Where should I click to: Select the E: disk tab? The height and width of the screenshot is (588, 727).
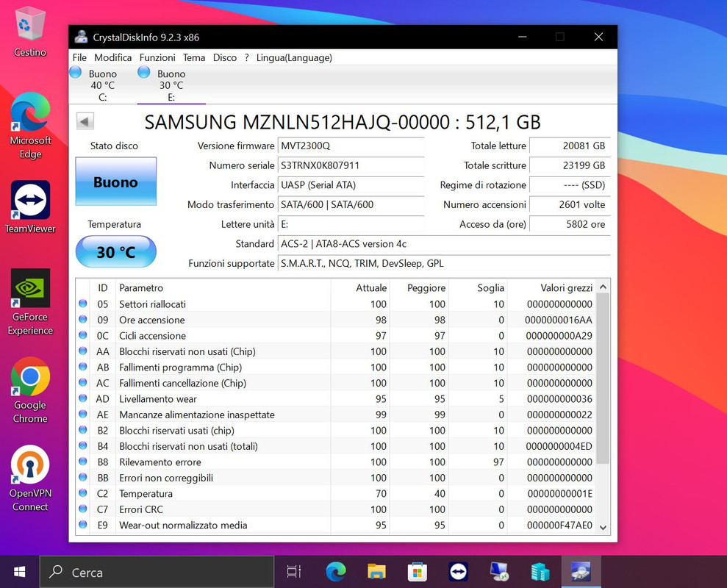[171, 85]
